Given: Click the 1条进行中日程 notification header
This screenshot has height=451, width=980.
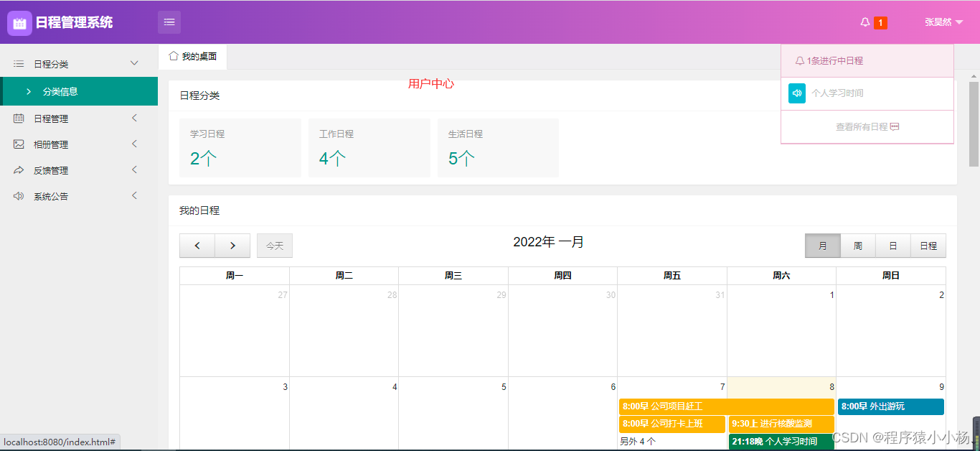Looking at the screenshot, I should tap(867, 61).
